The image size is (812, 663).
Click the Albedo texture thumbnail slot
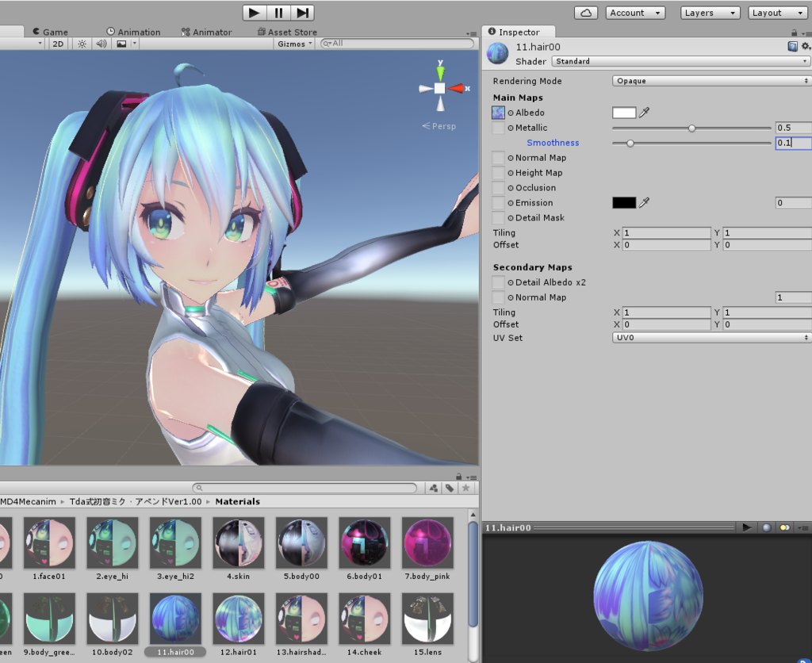[x=498, y=113]
